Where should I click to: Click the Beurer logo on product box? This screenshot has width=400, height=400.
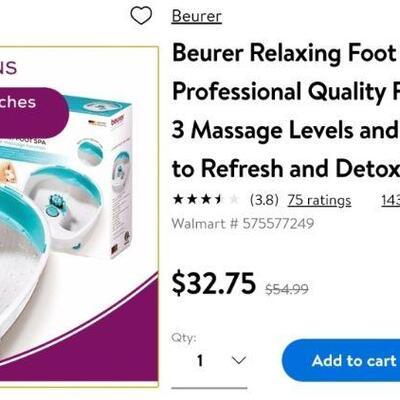(118, 120)
